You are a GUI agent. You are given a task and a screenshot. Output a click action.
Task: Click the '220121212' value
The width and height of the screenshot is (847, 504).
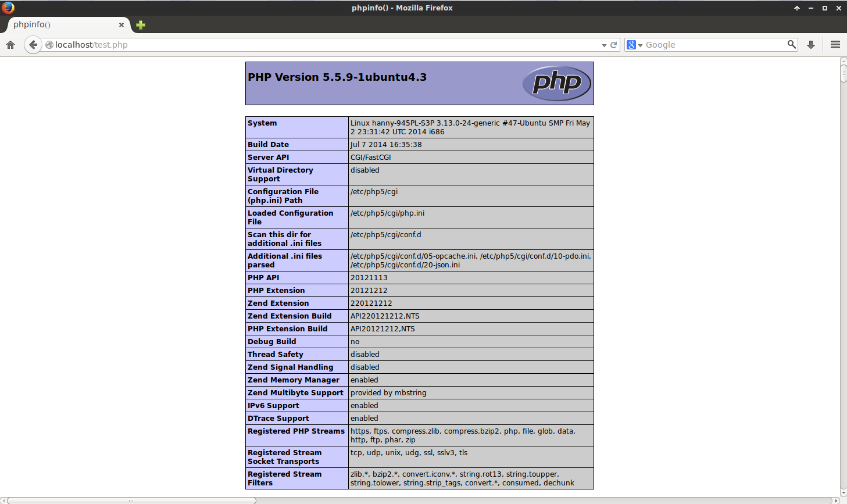pyautogui.click(x=371, y=303)
